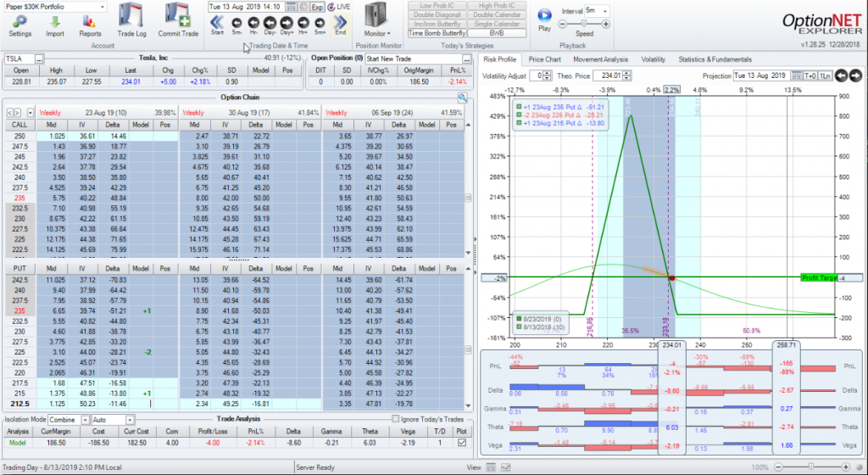Switch to Risk Profile tab
Screen dimensions: 868x475
point(499,59)
